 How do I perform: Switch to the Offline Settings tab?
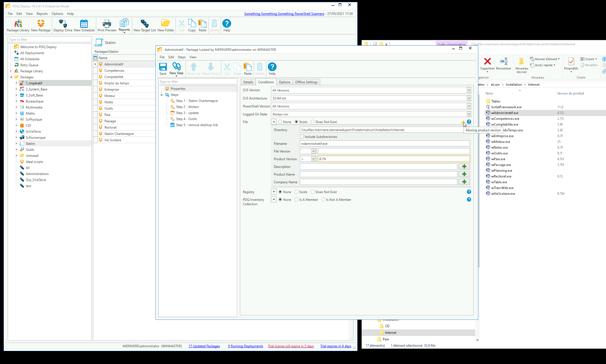tap(306, 82)
